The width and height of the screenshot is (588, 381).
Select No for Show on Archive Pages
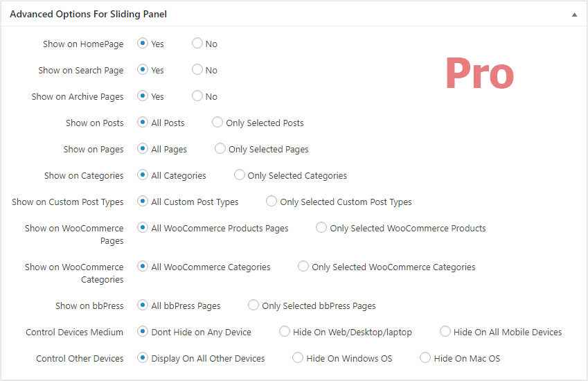(x=197, y=96)
